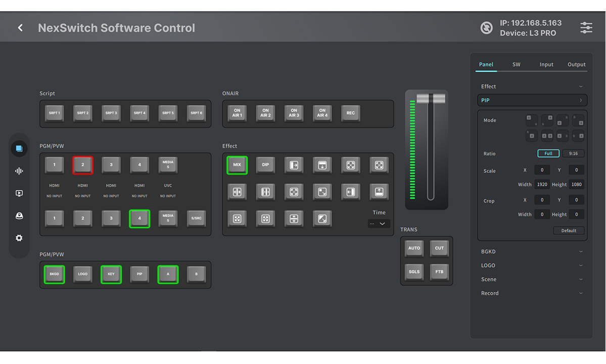Image resolution: width=606 pixels, height=364 pixels.
Task: Toggle the KEY layer button
Action: [111, 275]
